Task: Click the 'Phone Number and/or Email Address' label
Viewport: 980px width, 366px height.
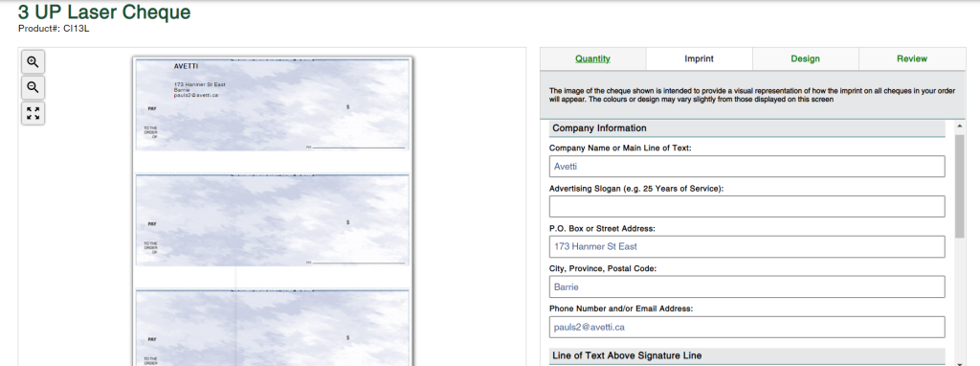Action: tap(621, 309)
